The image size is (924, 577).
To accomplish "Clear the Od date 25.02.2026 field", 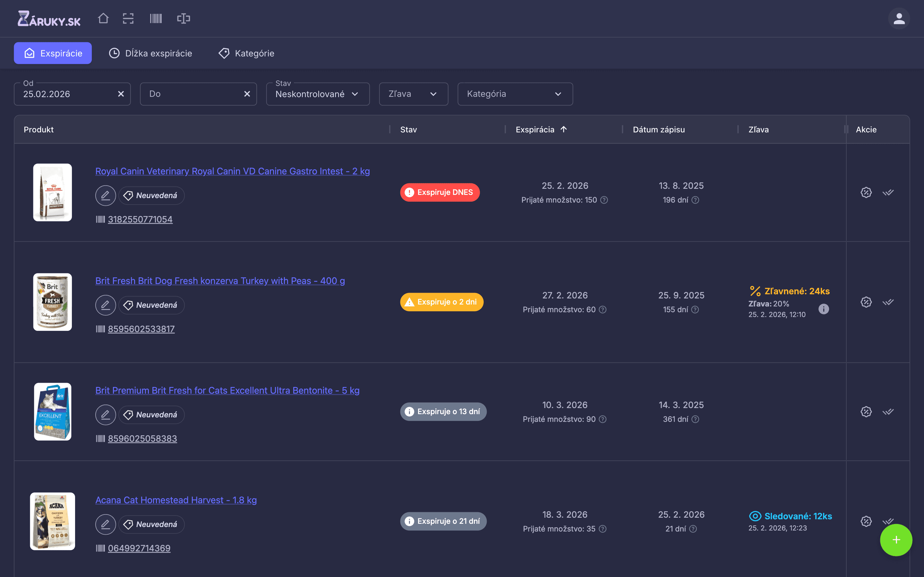I will (121, 94).
